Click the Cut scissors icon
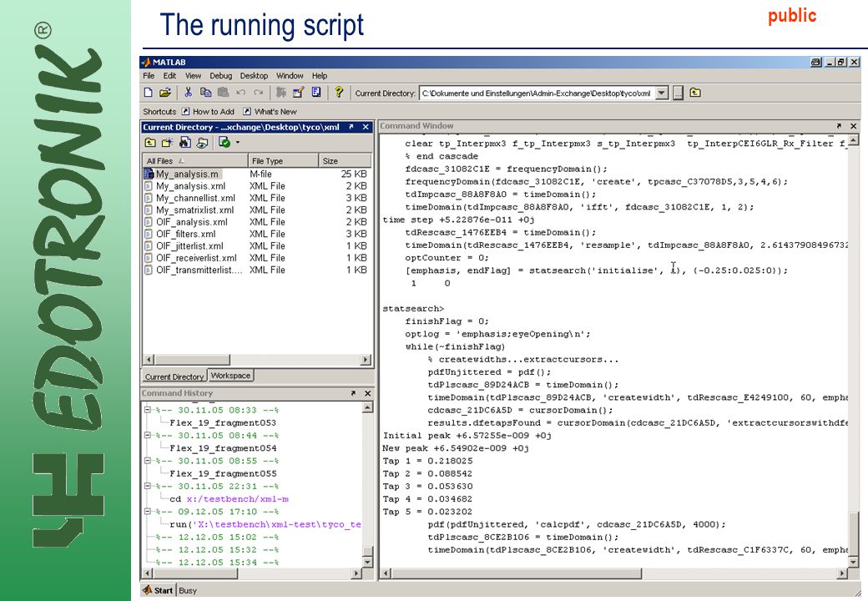This screenshot has width=868, height=601. [x=189, y=93]
